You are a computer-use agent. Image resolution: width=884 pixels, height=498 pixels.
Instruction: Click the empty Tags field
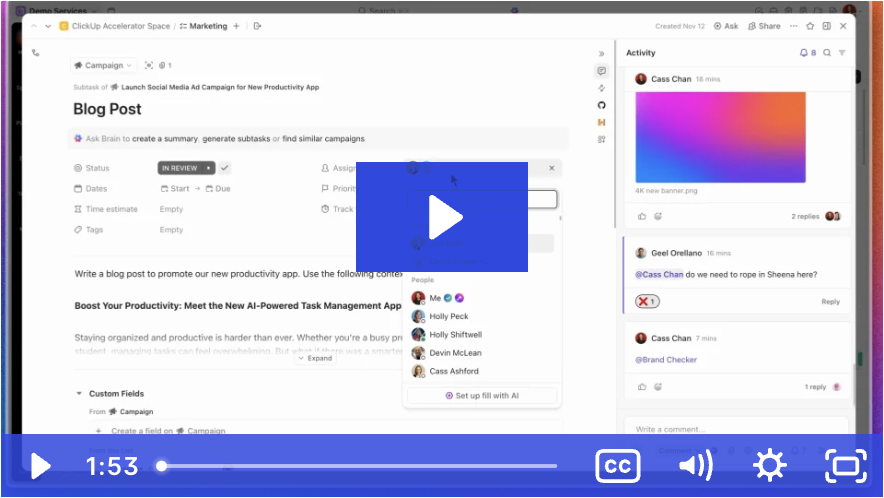(x=171, y=230)
